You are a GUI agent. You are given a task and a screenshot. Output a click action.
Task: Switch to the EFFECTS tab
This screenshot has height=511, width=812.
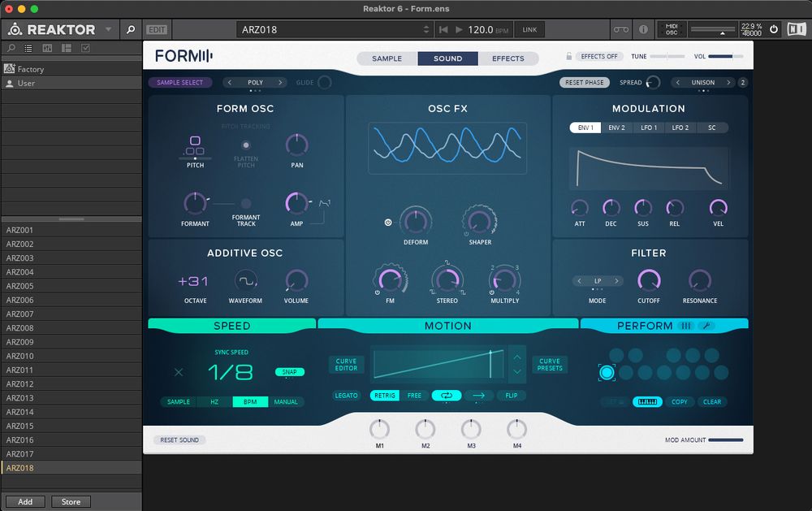point(508,58)
